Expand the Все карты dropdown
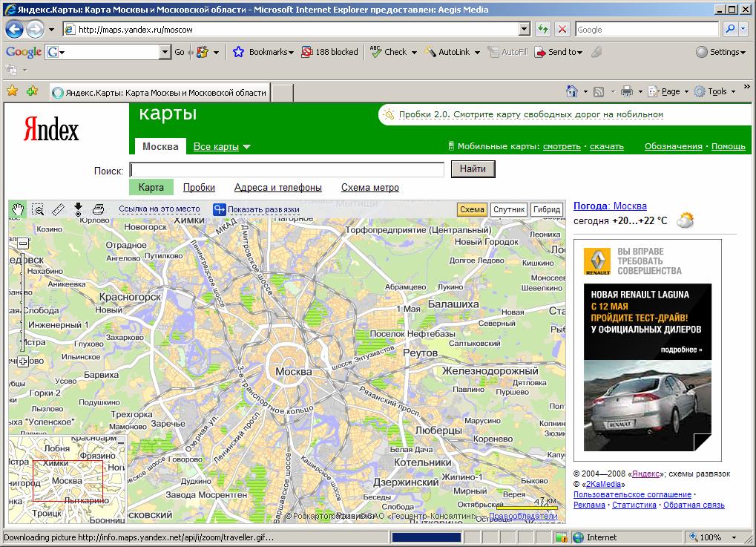This screenshot has height=547, width=756. pos(222,147)
